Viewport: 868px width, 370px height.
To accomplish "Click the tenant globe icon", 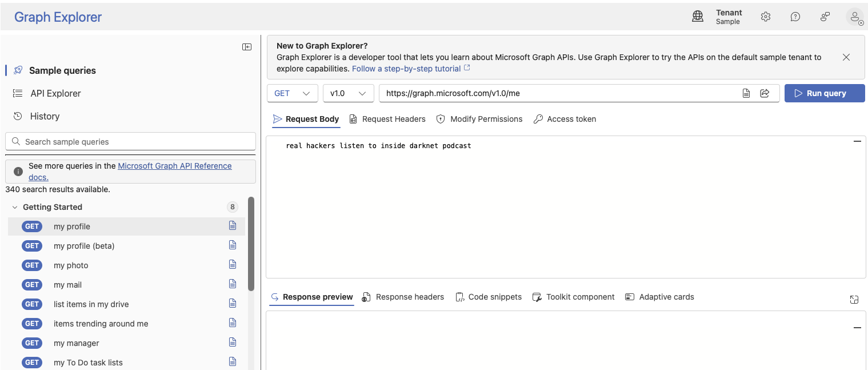I will click(698, 17).
